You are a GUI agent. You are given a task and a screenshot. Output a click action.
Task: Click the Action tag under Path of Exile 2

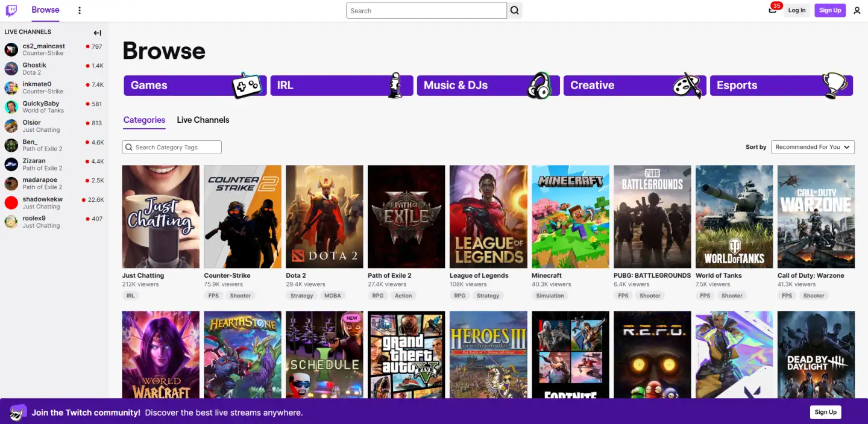[403, 296]
